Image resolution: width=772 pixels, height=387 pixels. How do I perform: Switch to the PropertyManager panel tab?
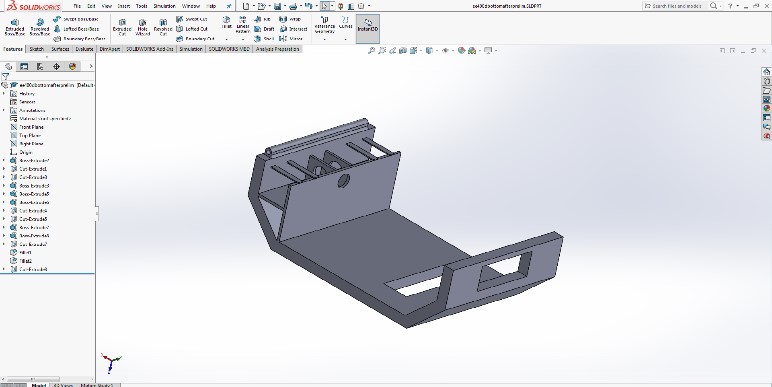(x=24, y=66)
